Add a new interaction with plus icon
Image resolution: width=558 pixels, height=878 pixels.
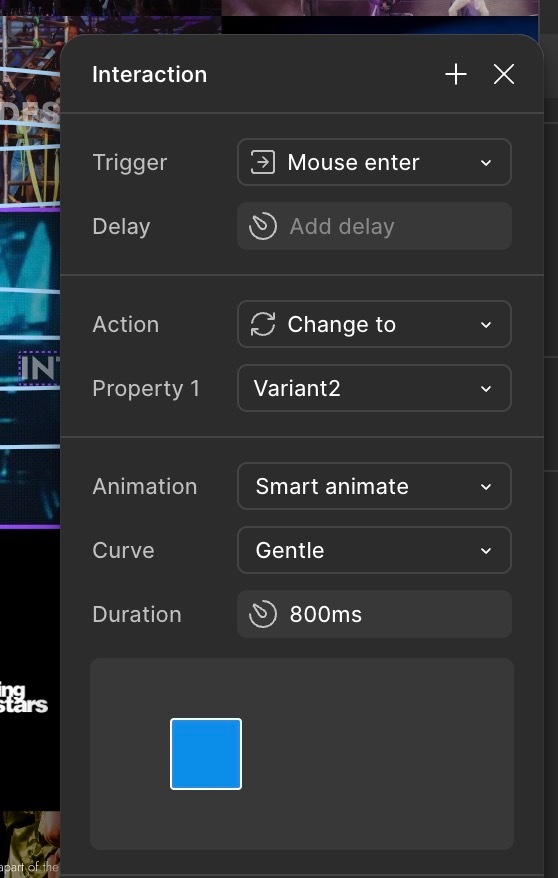(x=456, y=74)
